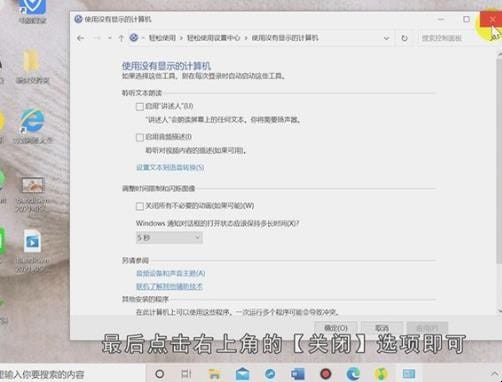The image size is (502, 382).
Task: Go back using the back arrow
Action: pyautogui.click(x=80, y=38)
